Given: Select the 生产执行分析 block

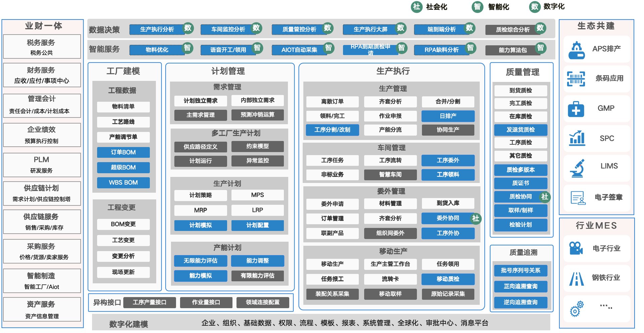Looking at the screenshot, I should point(157,30).
